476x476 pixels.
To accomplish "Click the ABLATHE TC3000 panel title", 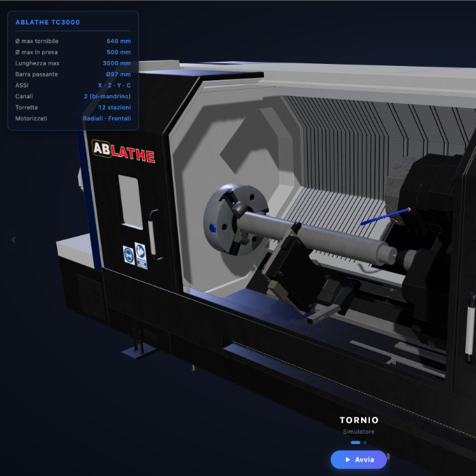I will point(48,22).
